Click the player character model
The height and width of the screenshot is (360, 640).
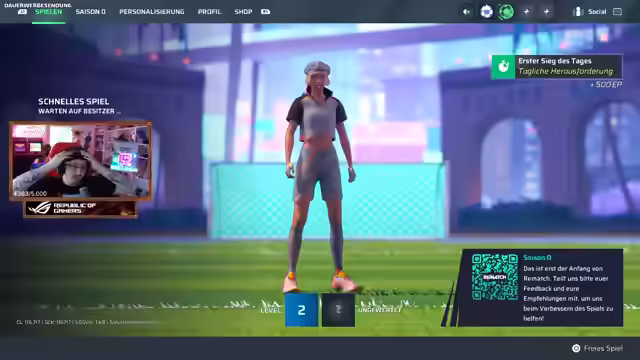tap(319, 178)
